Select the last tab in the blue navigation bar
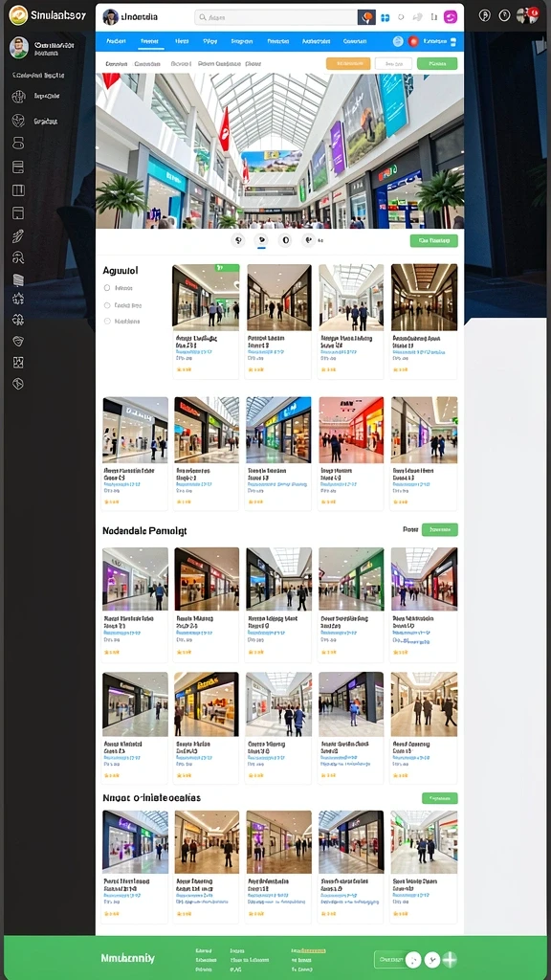This screenshot has height=980, width=551. tap(355, 42)
